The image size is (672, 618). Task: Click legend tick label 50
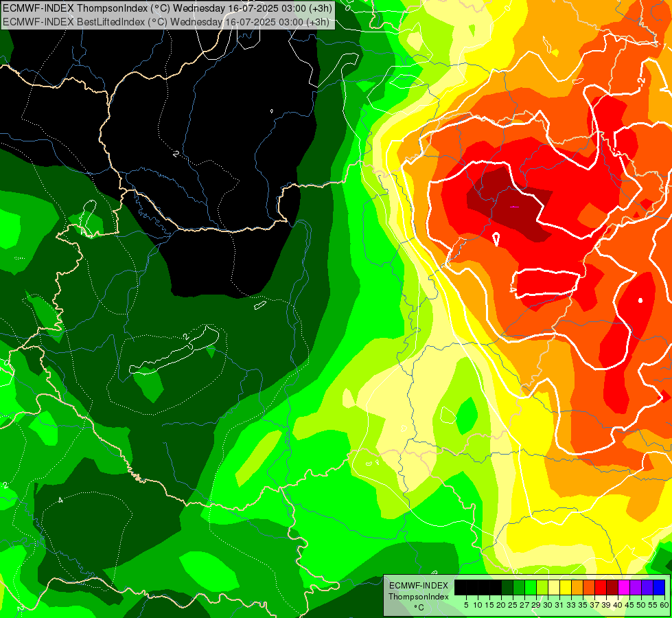click(x=642, y=605)
